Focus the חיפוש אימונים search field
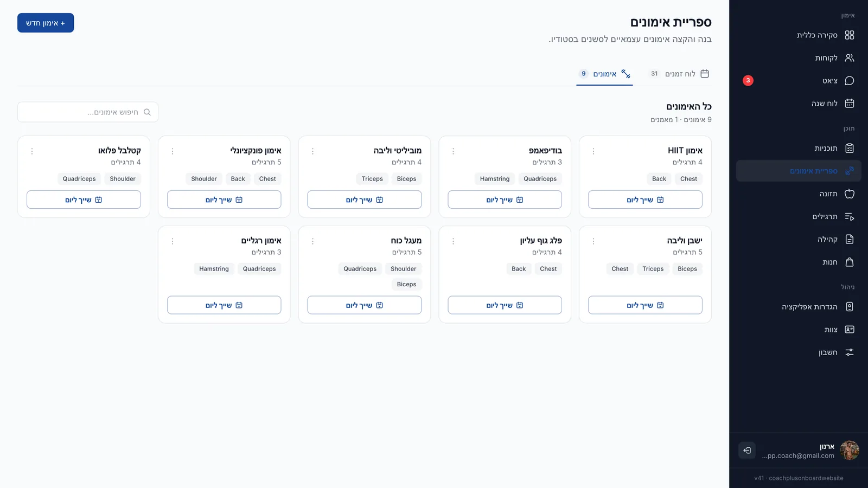This screenshot has width=868, height=488. 88,112
